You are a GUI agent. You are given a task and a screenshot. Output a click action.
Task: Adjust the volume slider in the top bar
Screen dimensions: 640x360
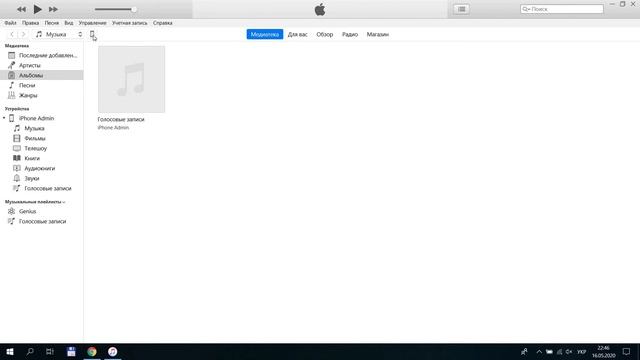click(x=115, y=9)
